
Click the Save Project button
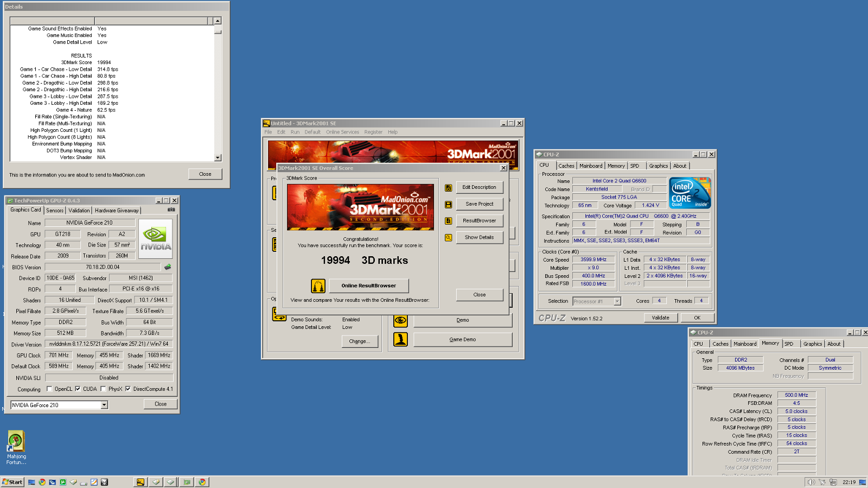[x=480, y=204]
